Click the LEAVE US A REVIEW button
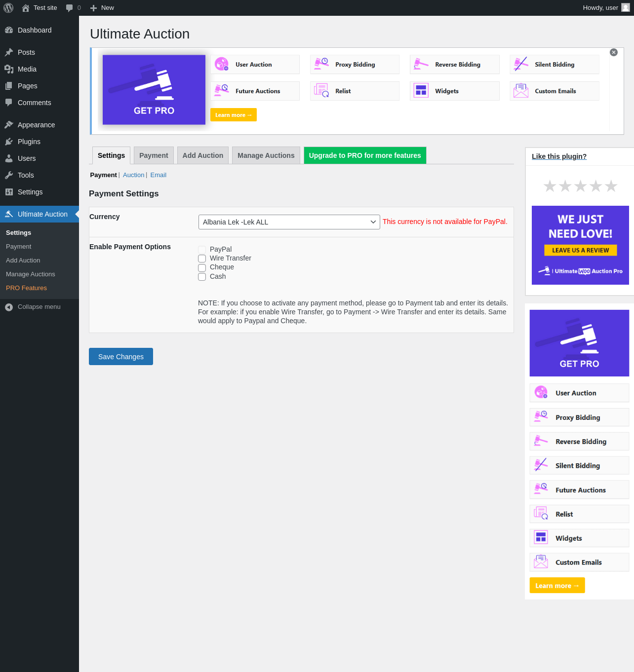 (x=581, y=250)
